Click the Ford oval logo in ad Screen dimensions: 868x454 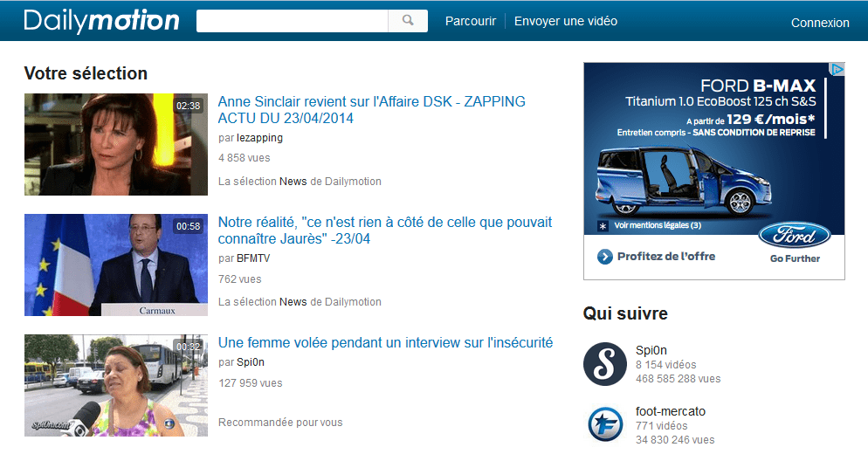coord(795,236)
